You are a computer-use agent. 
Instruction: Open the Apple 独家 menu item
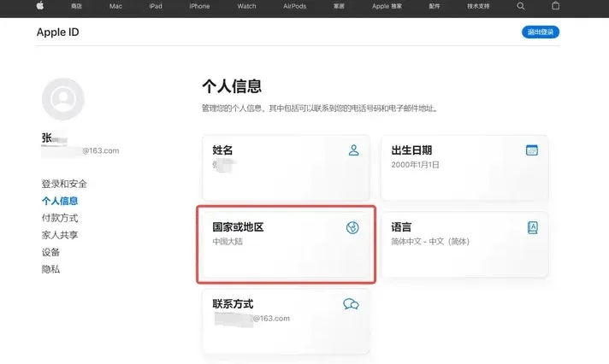tap(387, 6)
